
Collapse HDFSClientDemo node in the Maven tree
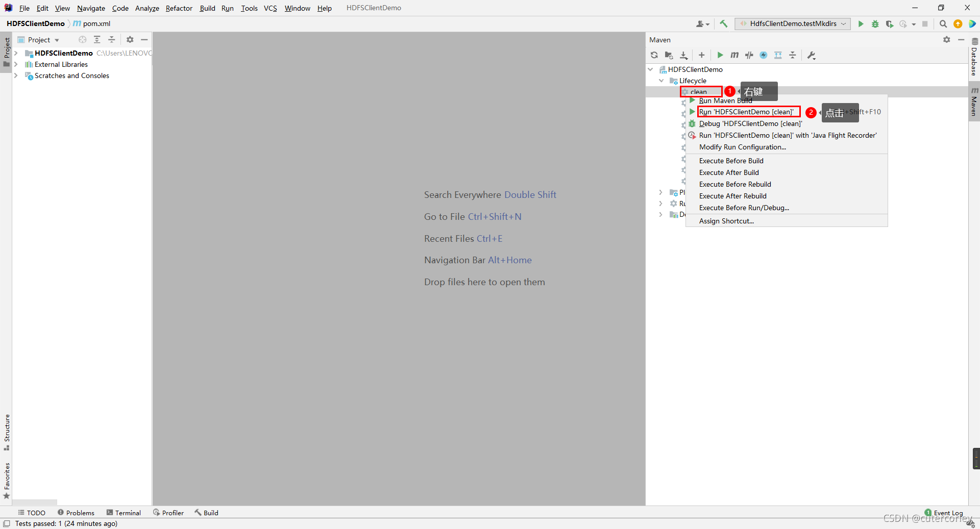pyautogui.click(x=650, y=69)
